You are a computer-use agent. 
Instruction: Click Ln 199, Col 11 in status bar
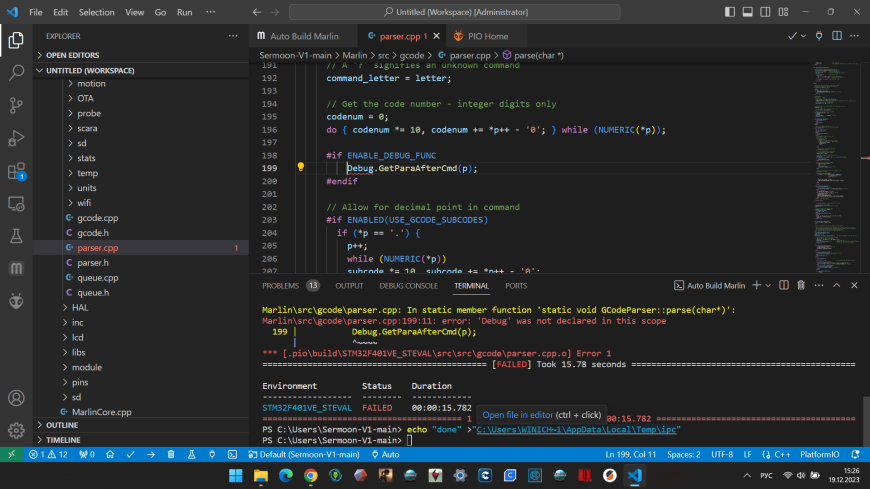[x=630, y=455]
